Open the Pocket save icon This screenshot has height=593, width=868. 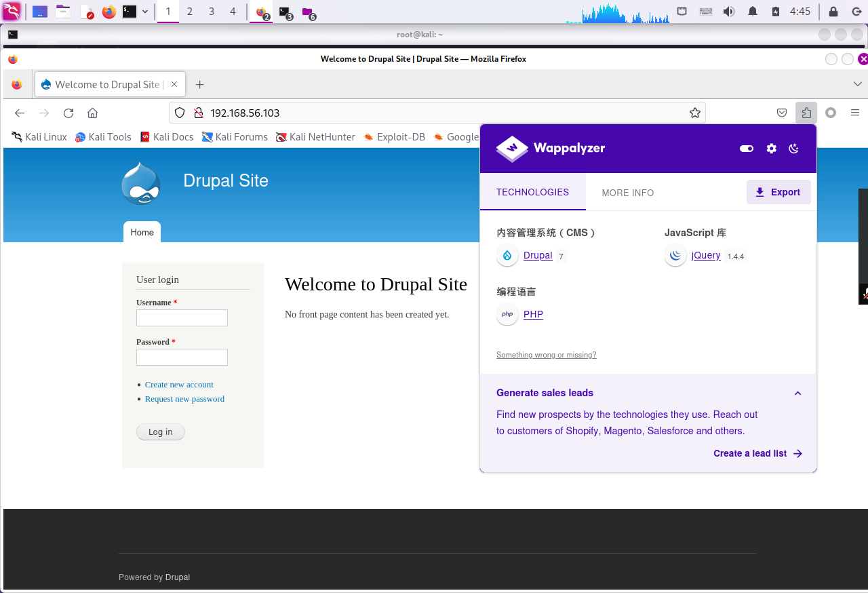[782, 113]
